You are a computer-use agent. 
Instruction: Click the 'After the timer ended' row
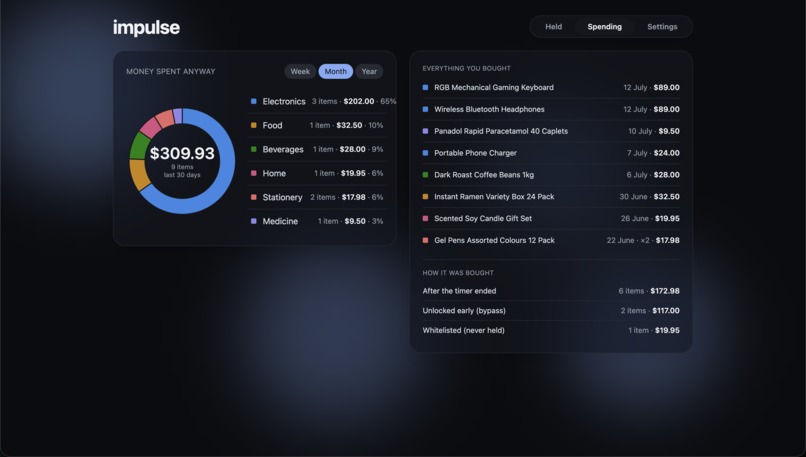tap(551, 291)
